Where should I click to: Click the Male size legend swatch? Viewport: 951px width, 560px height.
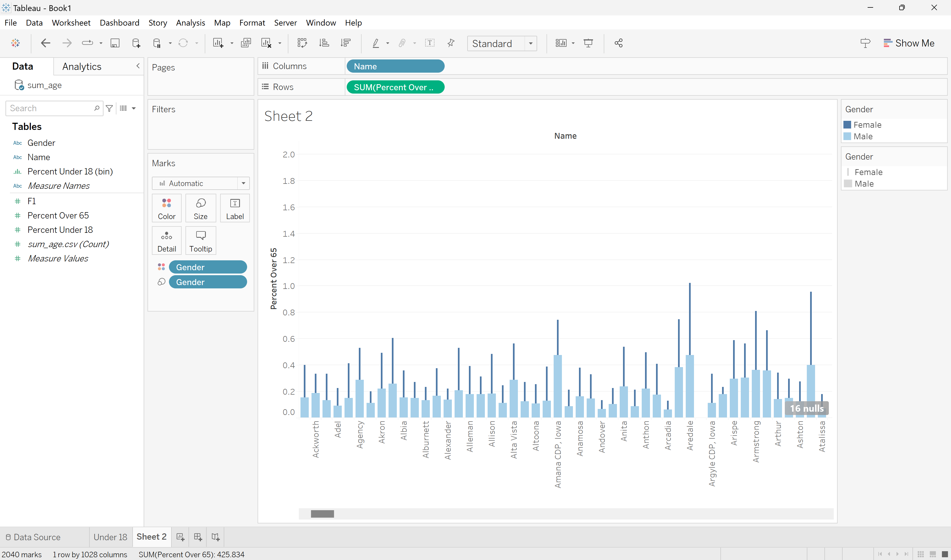(848, 184)
